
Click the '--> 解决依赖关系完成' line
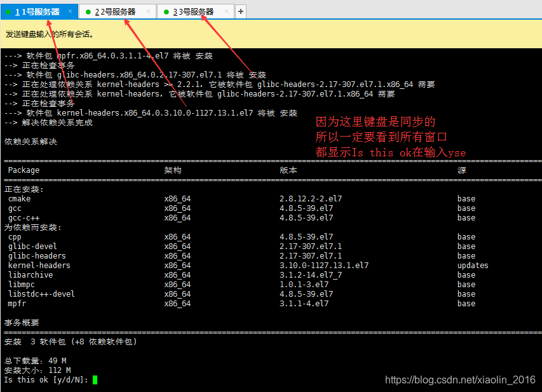pos(48,123)
